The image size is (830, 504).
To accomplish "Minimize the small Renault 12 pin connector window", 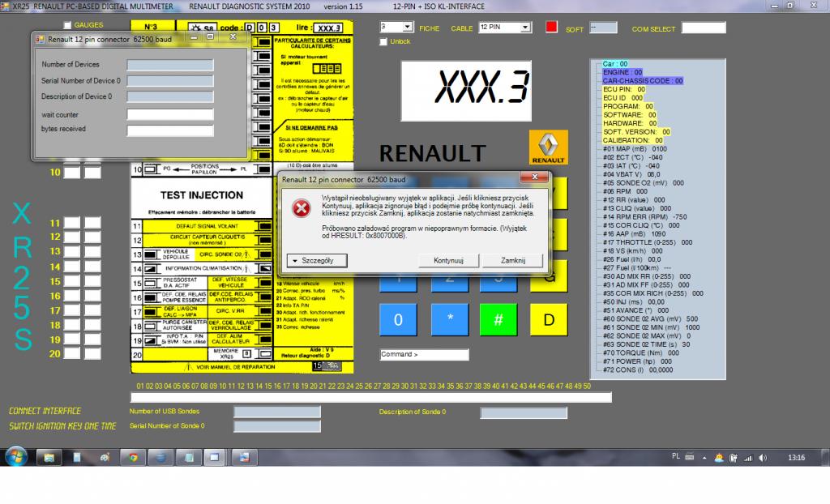I will (194, 37).
